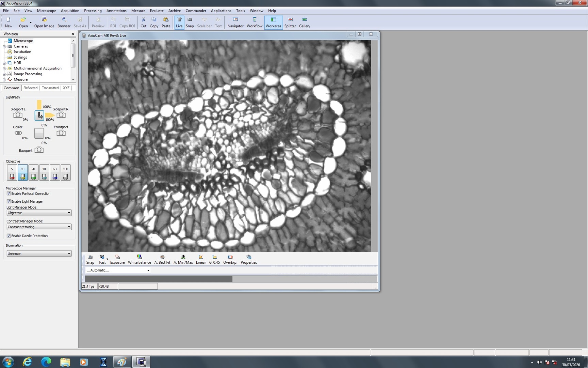
Task: Open the Gallery view
Action: [x=304, y=21]
